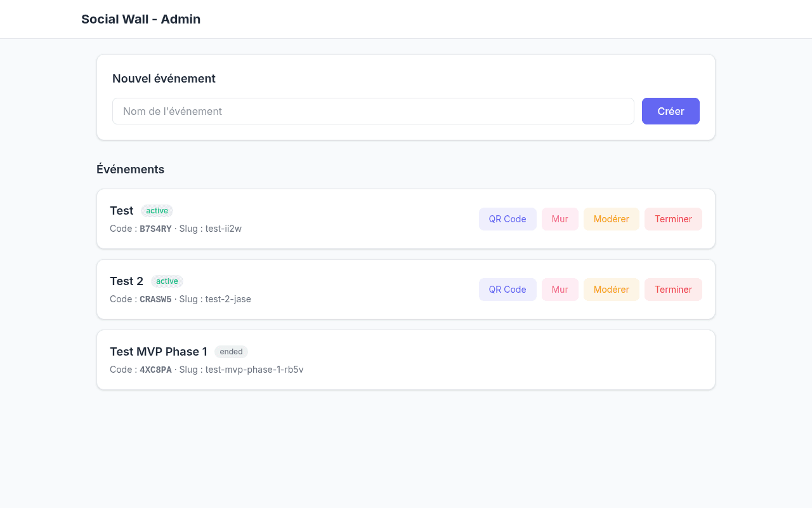Moderate the Test 2 event
Screen dimensions: 812x508
point(611,290)
